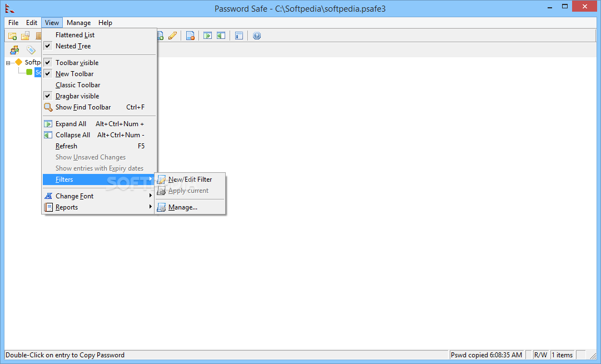Choose Show Find Toolbar entry
The width and height of the screenshot is (601, 364).
100,107
